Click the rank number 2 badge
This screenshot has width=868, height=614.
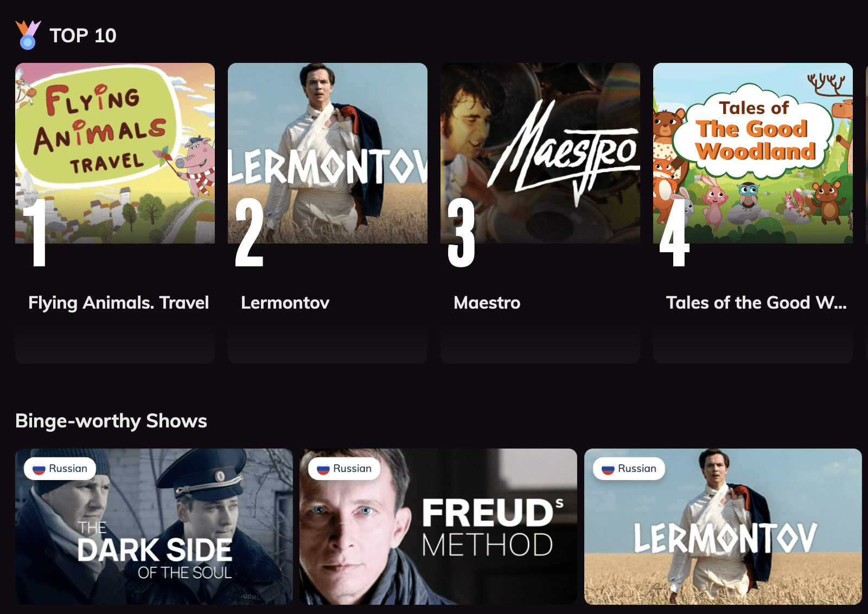(249, 232)
